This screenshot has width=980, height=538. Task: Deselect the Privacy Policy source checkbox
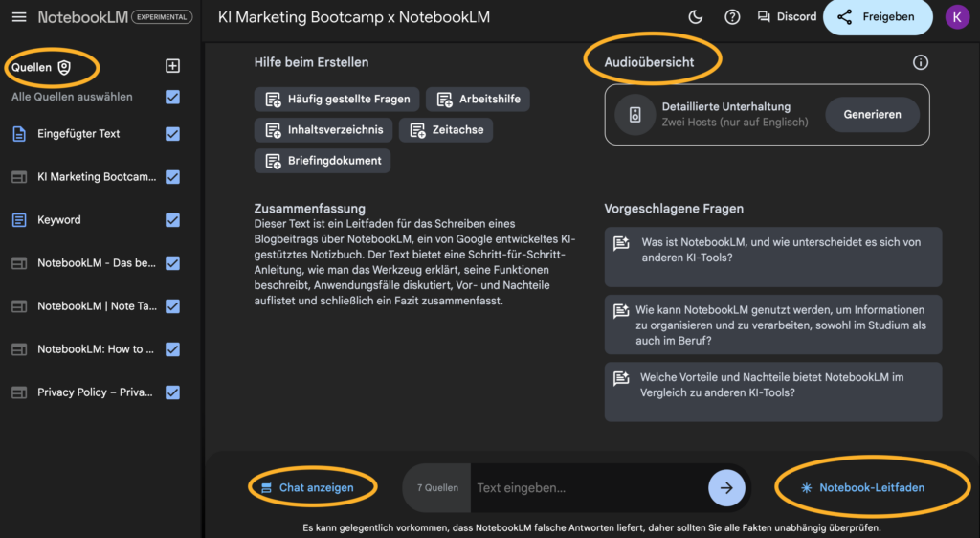point(172,392)
